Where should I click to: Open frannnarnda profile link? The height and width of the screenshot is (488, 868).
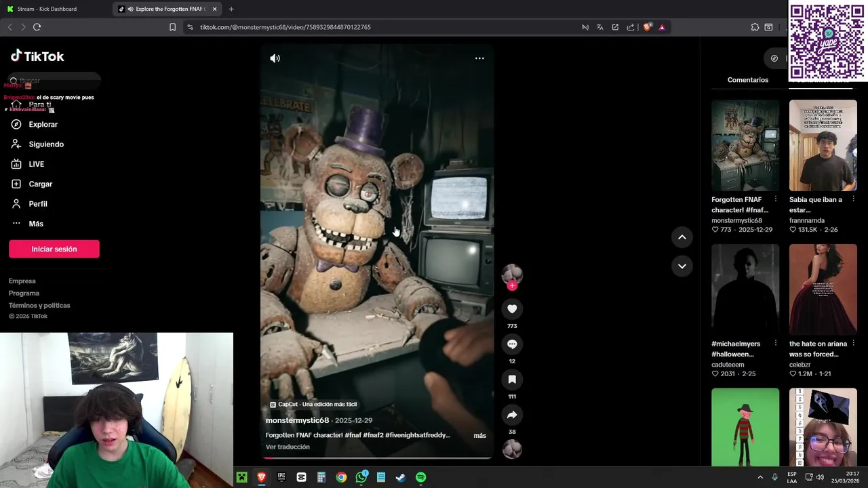pos(807,220)
